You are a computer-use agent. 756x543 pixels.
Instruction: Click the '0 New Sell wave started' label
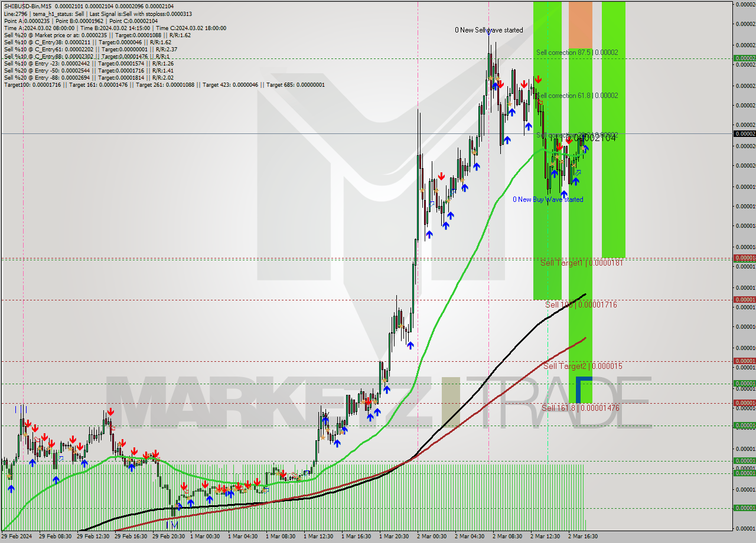click(x=488, y=30)
